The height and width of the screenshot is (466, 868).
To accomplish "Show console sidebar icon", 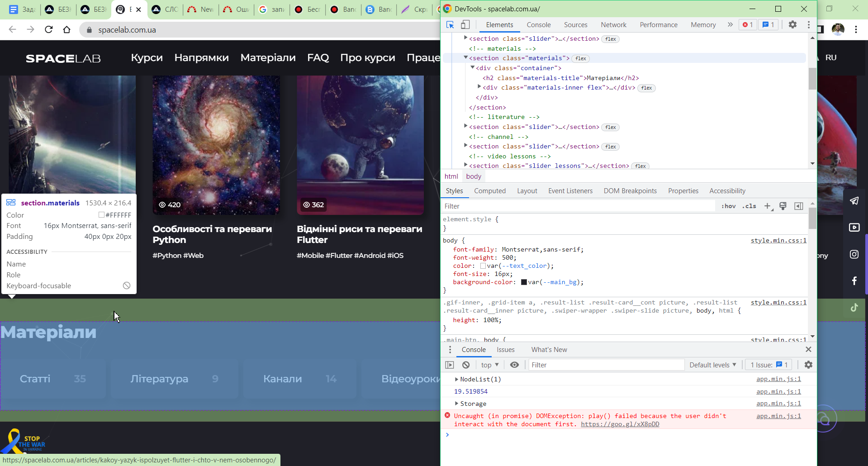I will (450, 365).
